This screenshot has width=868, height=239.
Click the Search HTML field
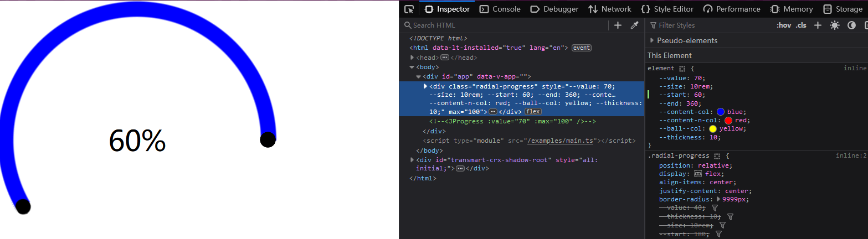tap(504, 25)
